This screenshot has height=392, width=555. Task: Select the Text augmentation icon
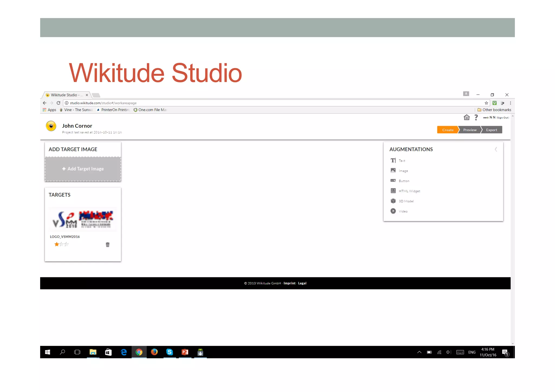tap(393, 160)
